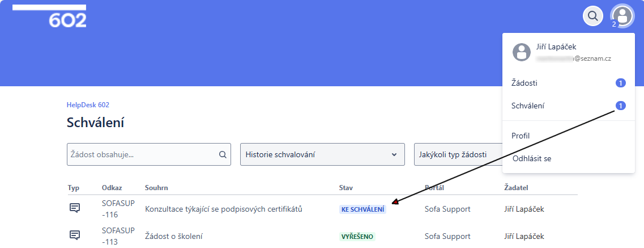
Task: Focus the Žádost obsahuje search field
Action: pyautogui.click(x=142, y=154)
